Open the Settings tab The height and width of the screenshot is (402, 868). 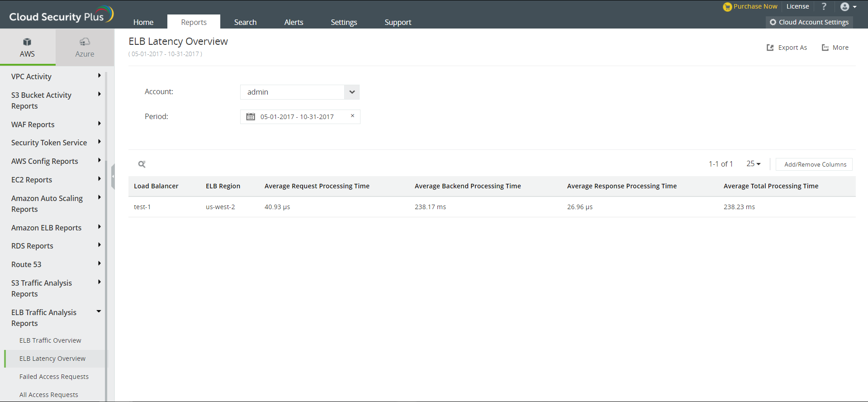(x=344, y=22)
